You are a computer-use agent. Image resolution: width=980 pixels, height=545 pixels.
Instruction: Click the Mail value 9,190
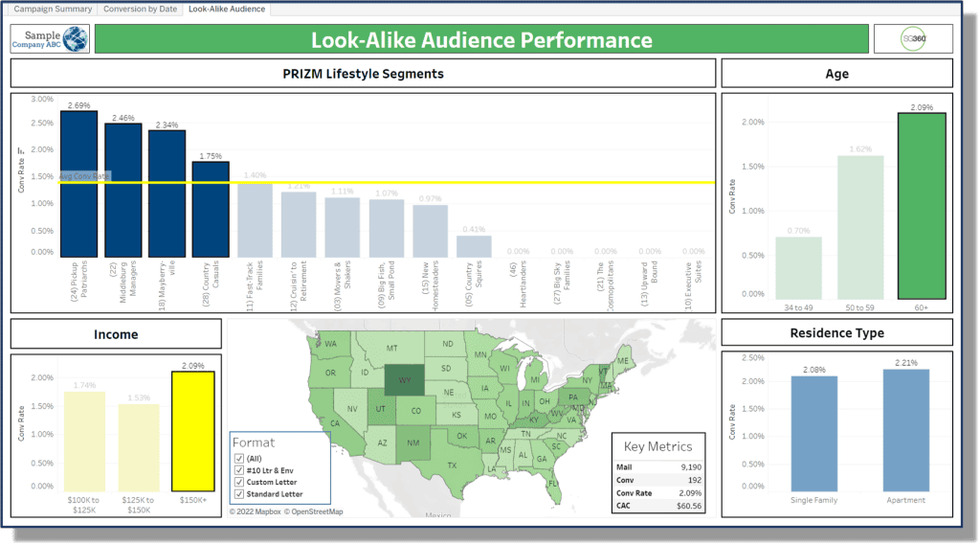pos(691,467)
